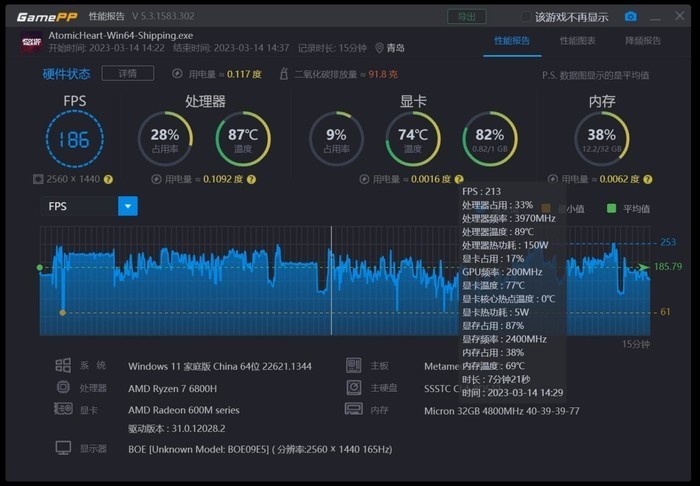Click the Atomic Heart game icon
Viewport: 700px width, 486px height.
click(32, 42)
